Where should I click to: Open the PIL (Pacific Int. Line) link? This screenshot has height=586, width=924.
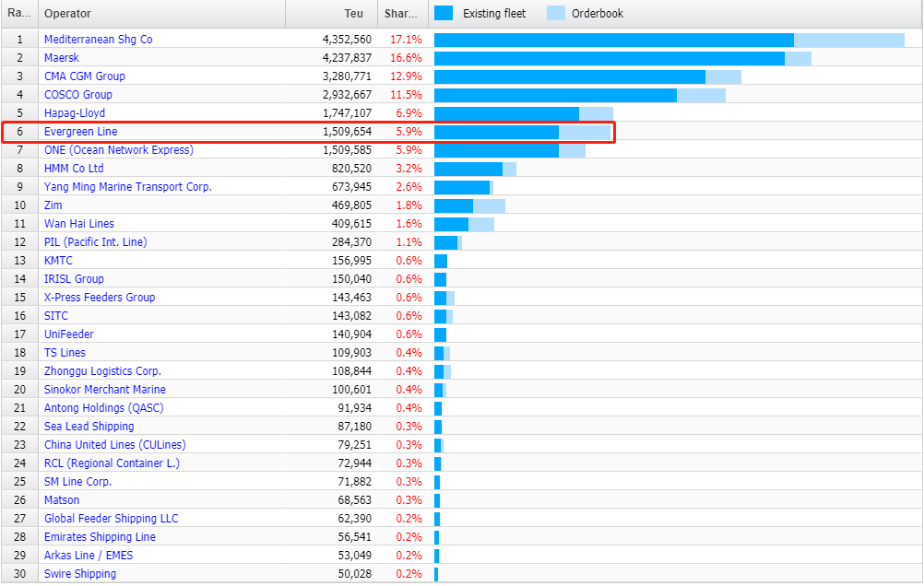pyautogui.click(x=96, y=242)
